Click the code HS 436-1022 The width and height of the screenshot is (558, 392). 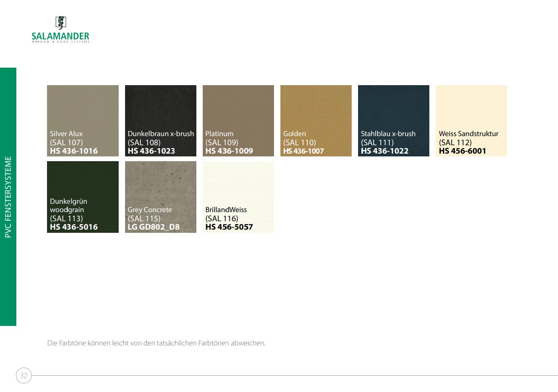pyautogui.click(x=385, y=151)
